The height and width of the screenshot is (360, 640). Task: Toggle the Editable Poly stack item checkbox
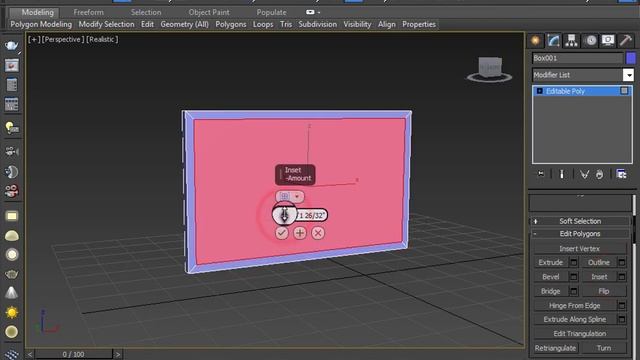[x=624, y=91]
